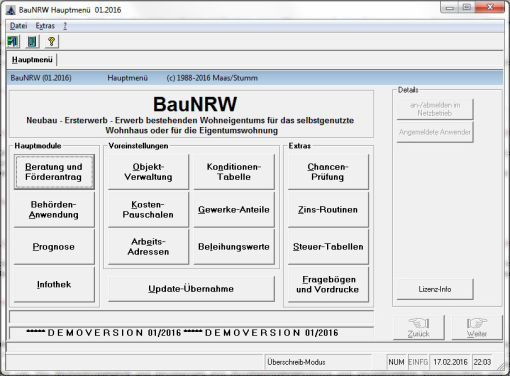Open Fragebögen und Vordrucke
Image resolution: width=510 pixels, height=376 pixels.
pyautogui.click(x=328, y=284)
